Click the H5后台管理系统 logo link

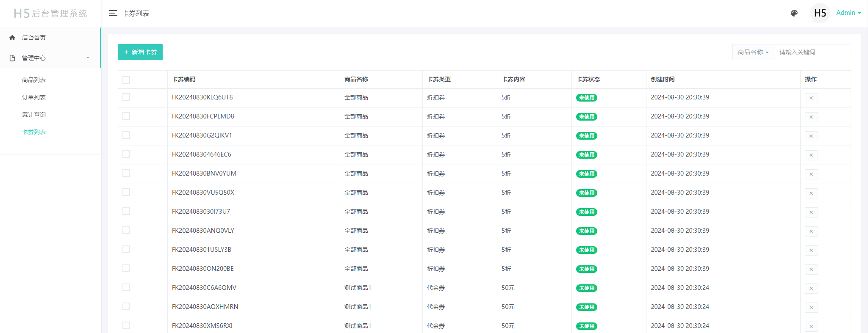[50, 14]
